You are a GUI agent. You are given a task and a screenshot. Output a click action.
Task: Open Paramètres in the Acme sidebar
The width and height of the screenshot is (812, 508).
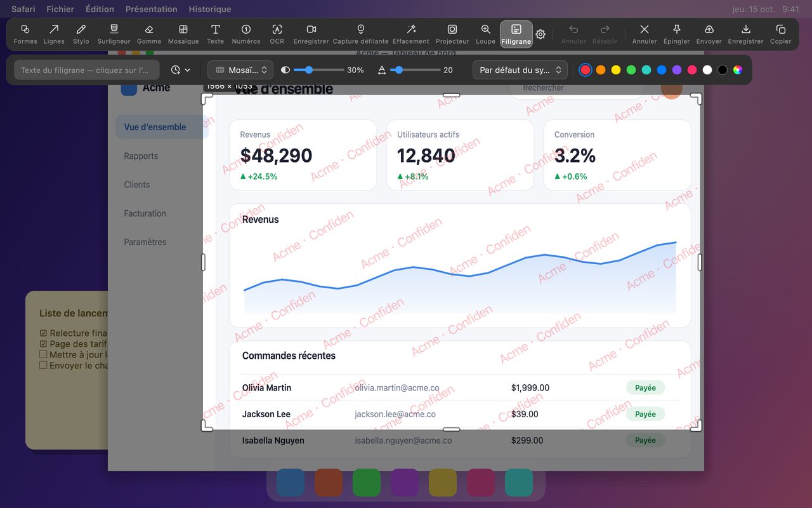(145, 242)
